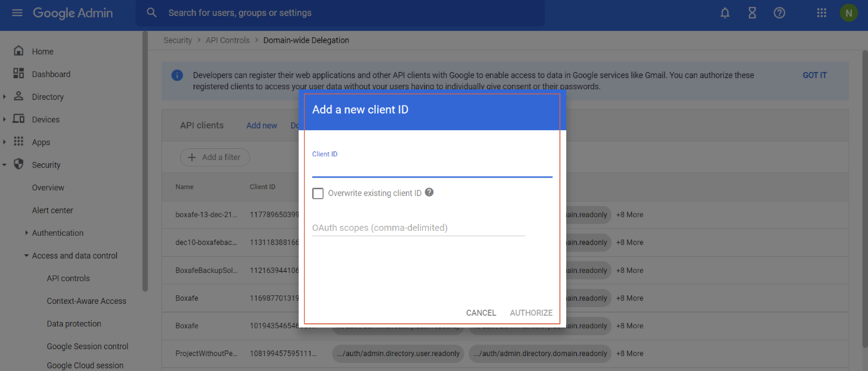Open API controls in sidebar
The image size is (868, 371).
click(x=68, y=279)
